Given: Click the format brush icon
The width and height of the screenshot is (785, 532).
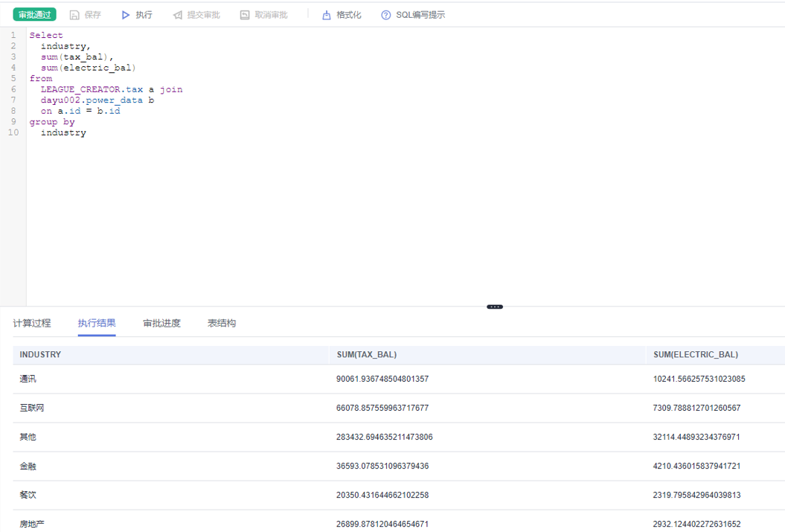Looking at the screenshot, I should point(327,15).
